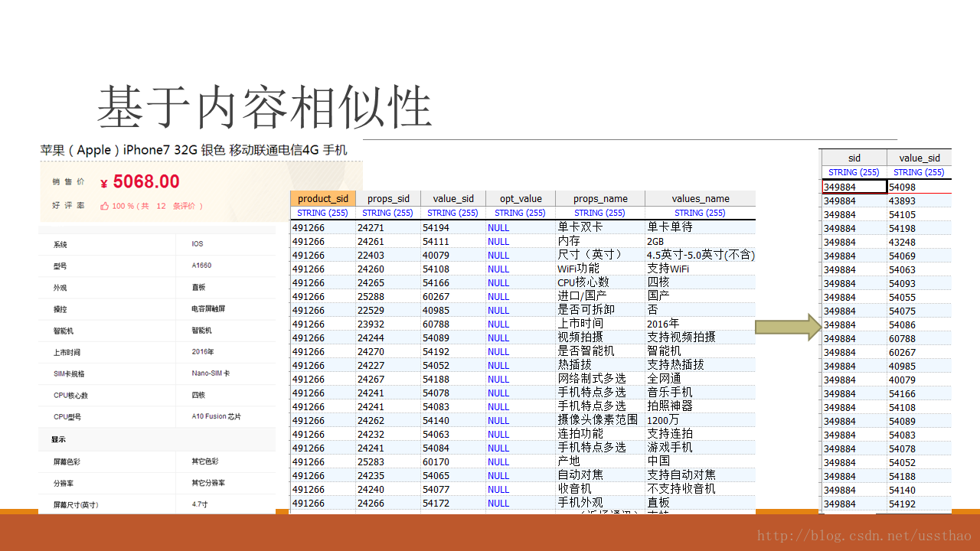The image size is (980, 551).
Task: Click the opt_value column header
Action: click(x=521, y=199)
